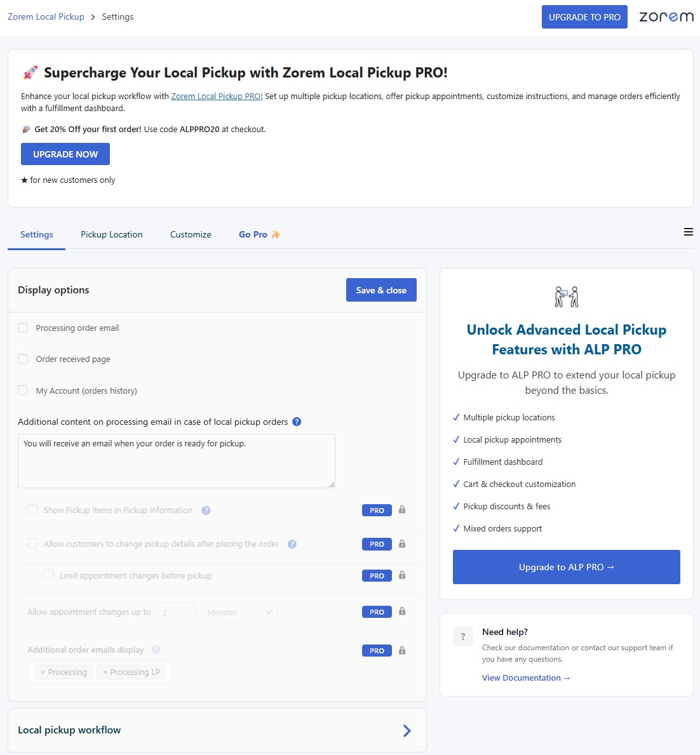
Task: Check Allow customers to change pickup details
Action: (x=32, y=543)
